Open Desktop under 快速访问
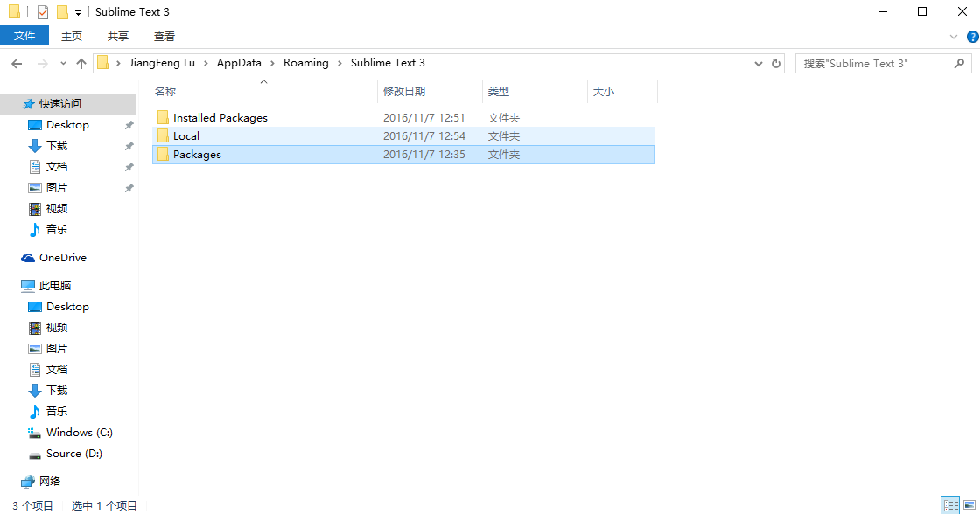Image resolution: width=980 pixels, height=514 pixels. pos(67,125)
